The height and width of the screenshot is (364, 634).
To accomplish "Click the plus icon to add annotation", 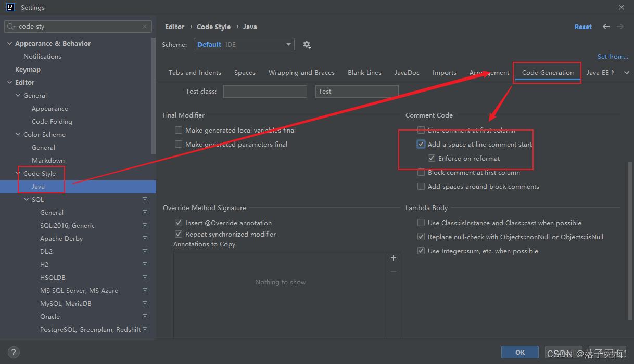I will coord(394,258).
